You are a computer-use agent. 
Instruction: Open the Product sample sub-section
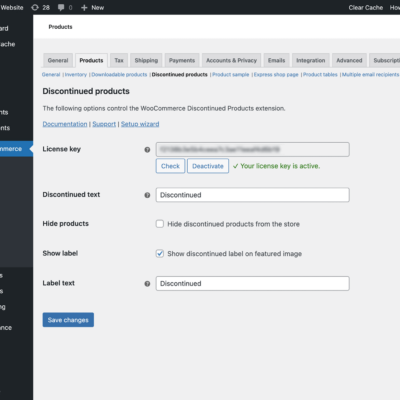(231, 75)
